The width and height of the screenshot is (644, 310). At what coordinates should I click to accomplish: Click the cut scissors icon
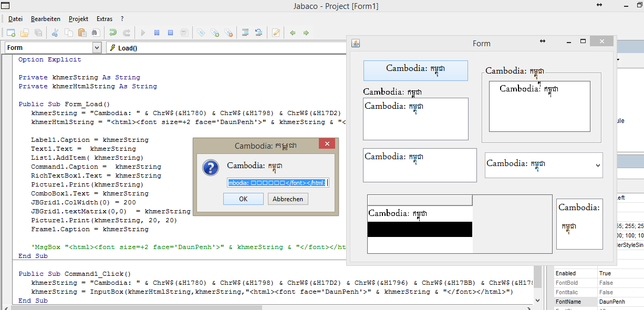[55, 33]
